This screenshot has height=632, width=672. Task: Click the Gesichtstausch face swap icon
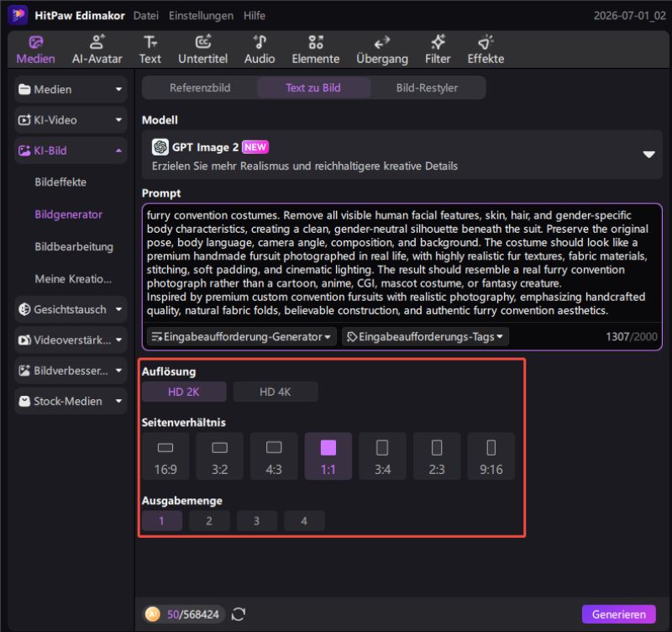coord(24,309)
